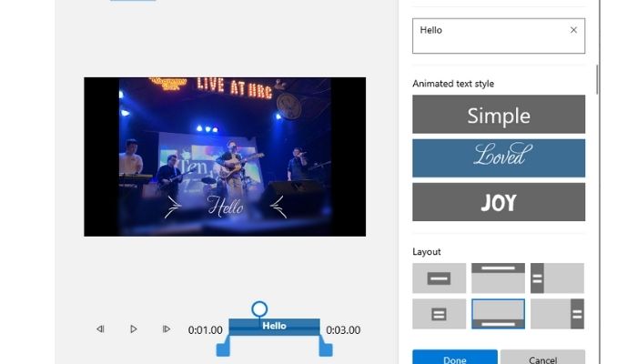The image size is (637, 364).
Task: Step forward one frame
Action: (x=166, y=329)
